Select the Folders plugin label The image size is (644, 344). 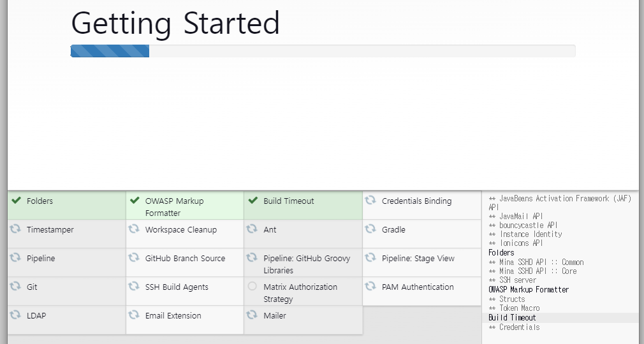[x=40, y=201]
